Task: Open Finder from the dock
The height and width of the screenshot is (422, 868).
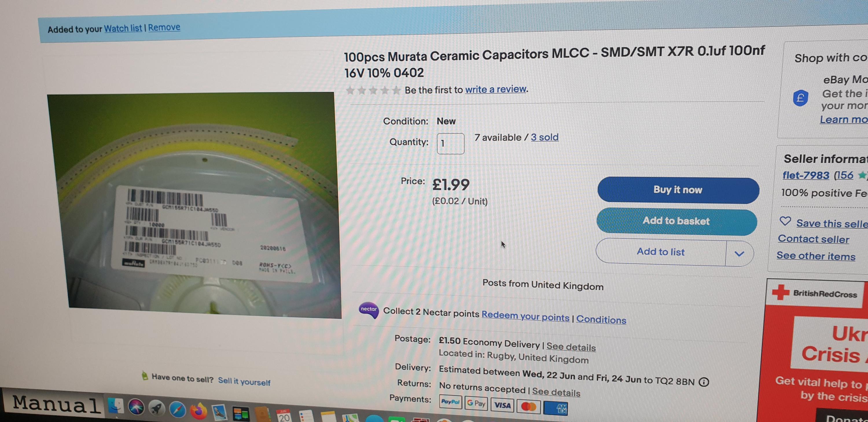Action: pos(115,406)
